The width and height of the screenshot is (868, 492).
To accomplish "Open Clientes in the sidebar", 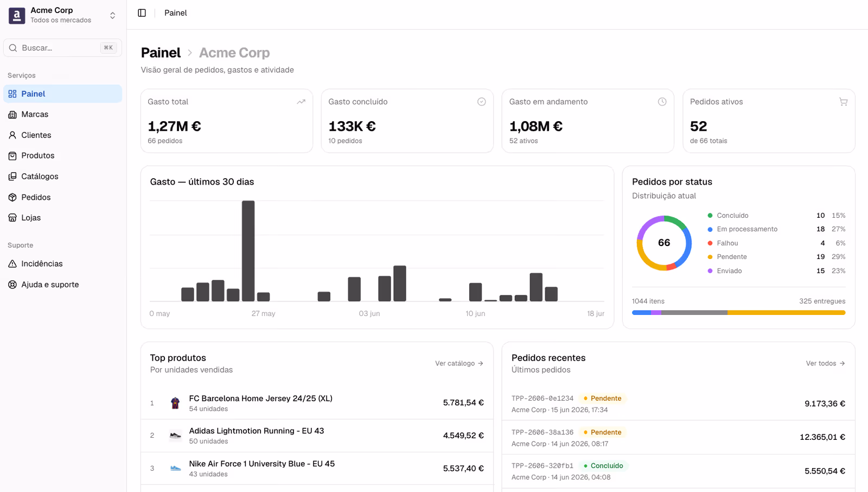I will (x=63, y=135).
